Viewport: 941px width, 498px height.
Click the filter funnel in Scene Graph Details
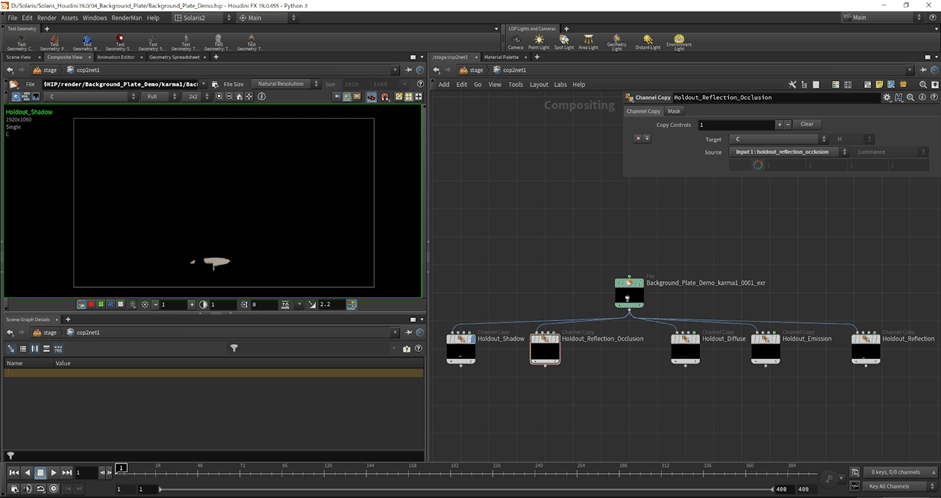pyautogui.click(x=234, y=348)
